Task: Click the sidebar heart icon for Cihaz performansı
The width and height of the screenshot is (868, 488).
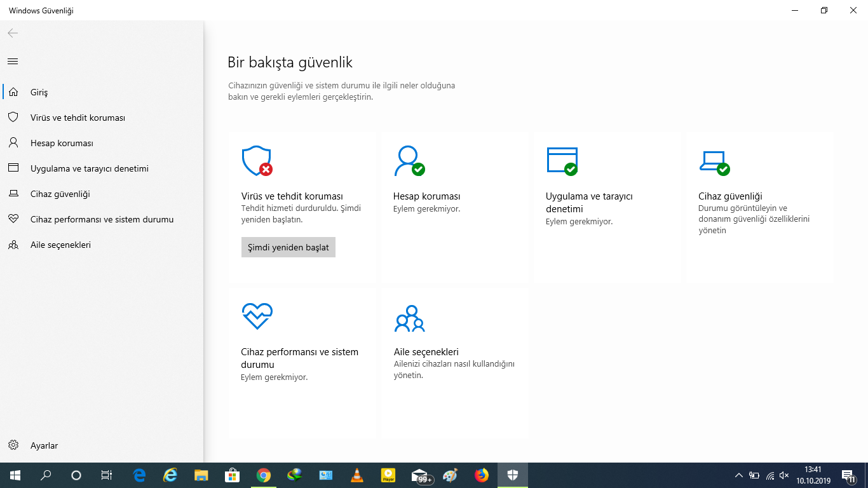Action: pyautogui.click(x=13, y=219)
